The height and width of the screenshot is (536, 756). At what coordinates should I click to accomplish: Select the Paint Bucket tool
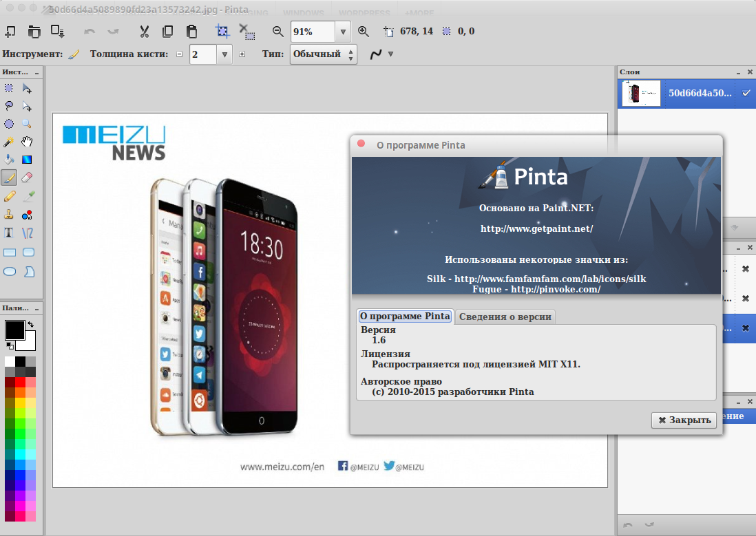click(9, 160)
